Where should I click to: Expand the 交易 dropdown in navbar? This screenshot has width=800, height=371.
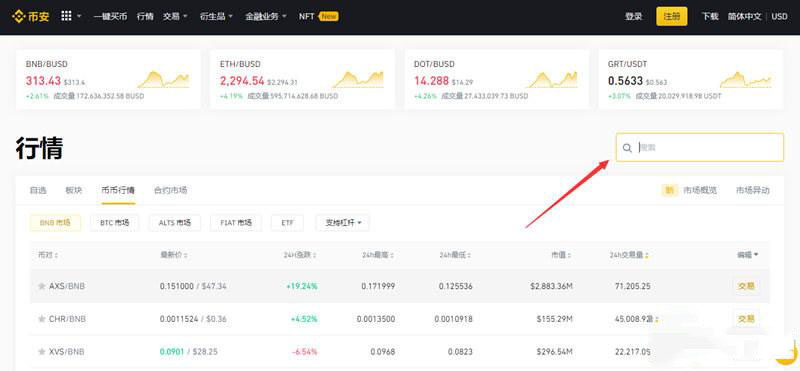click(176, 16)
